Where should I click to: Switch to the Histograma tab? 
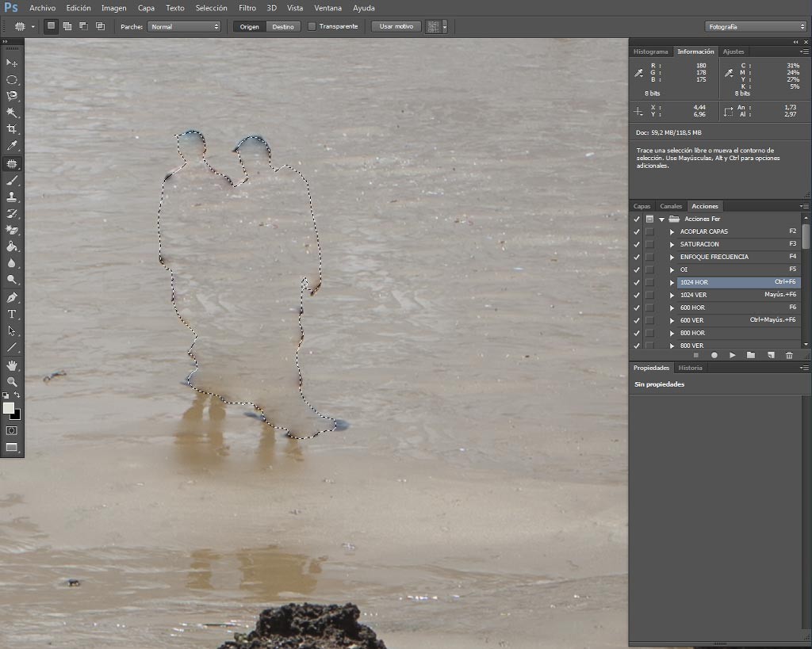pyautogui.click(x=650, y=52)
